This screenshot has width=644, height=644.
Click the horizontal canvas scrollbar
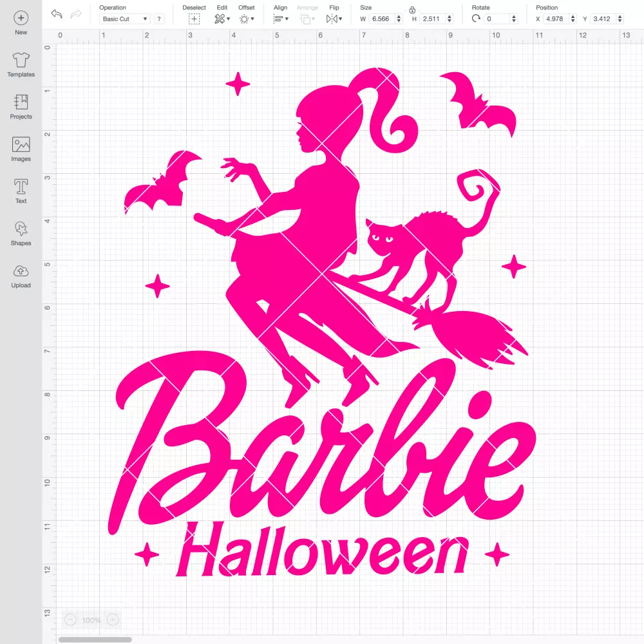coord(95,639)
